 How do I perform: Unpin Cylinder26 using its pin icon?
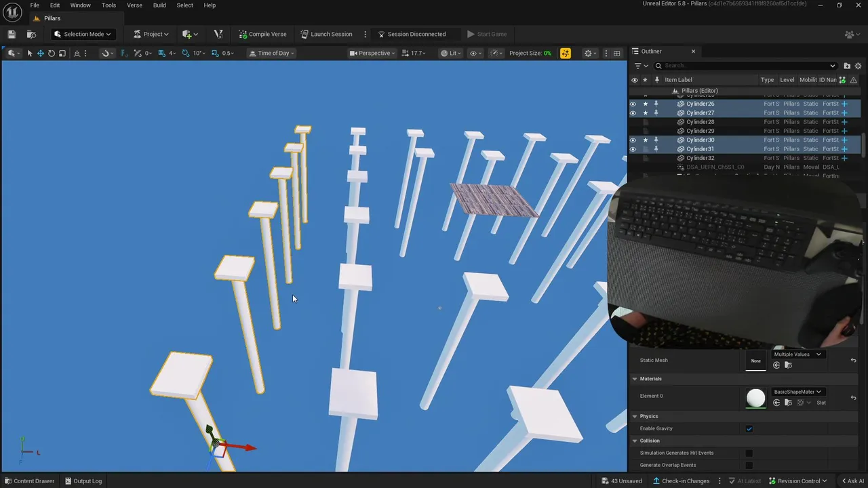(656, 104)
